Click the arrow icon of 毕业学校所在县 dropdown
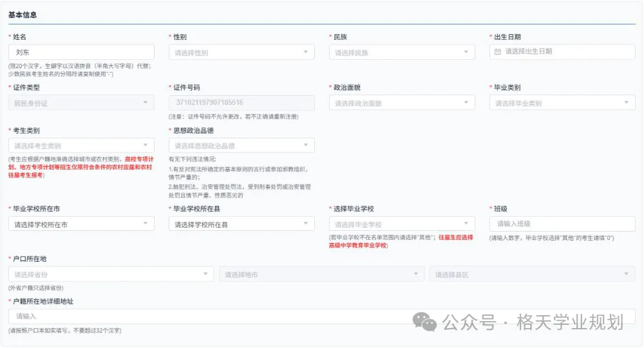 [x=305, y=223]
